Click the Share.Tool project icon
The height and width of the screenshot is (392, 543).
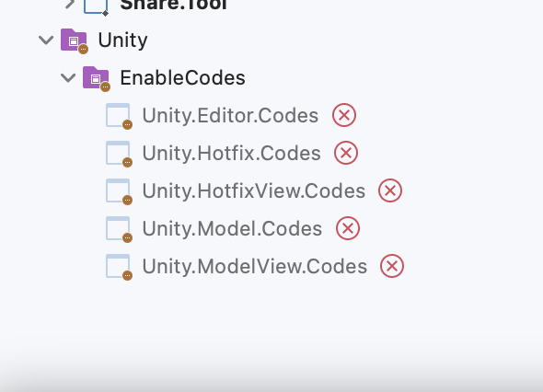click(96, 6)
